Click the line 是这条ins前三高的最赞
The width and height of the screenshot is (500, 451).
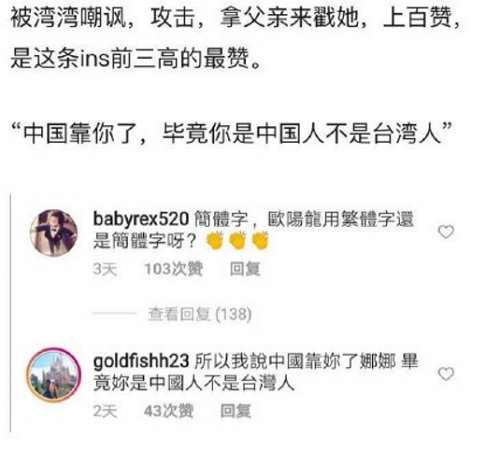tap(135, 58)
